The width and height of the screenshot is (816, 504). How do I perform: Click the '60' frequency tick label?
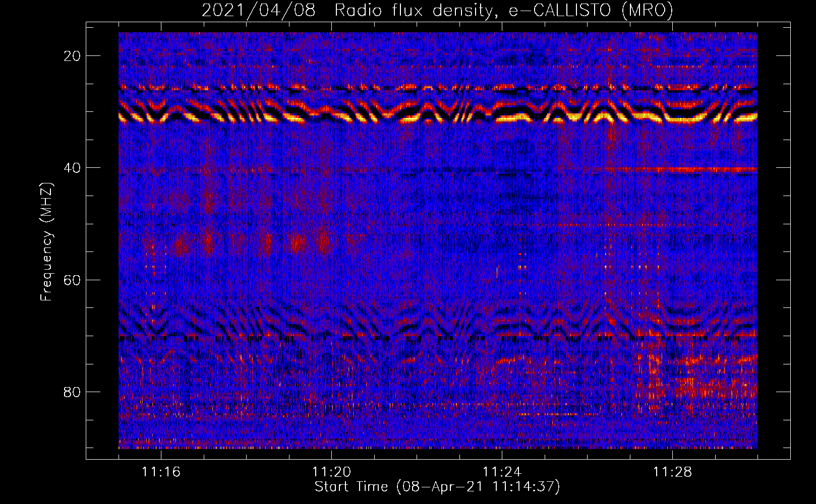point(72,280)
